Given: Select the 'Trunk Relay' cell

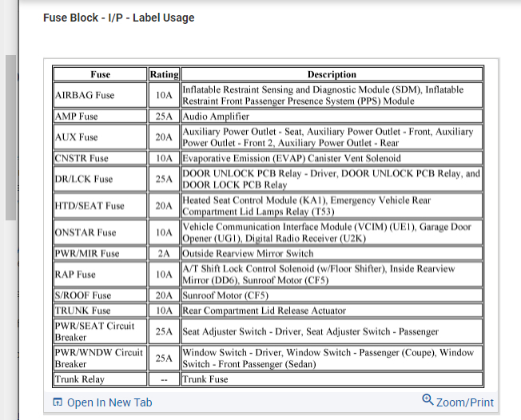Looking at the screenshot, I should pyautogui.click(x=100, y=379).
